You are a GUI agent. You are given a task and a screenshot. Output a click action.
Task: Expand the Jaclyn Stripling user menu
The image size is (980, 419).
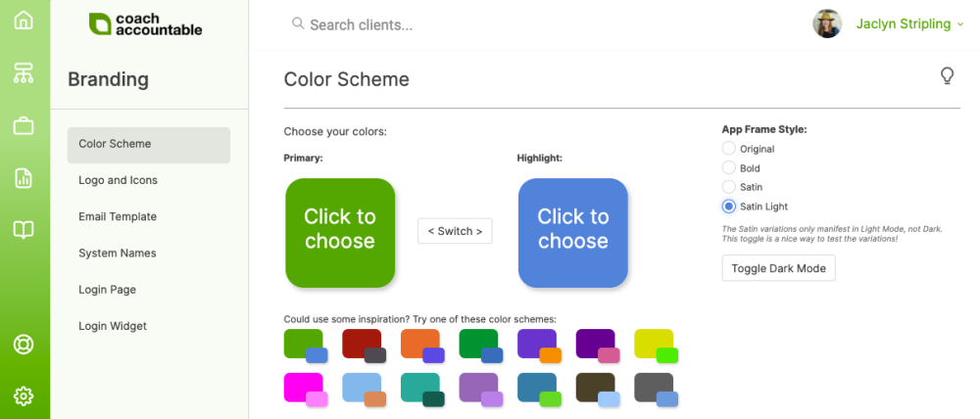[902, 23]
